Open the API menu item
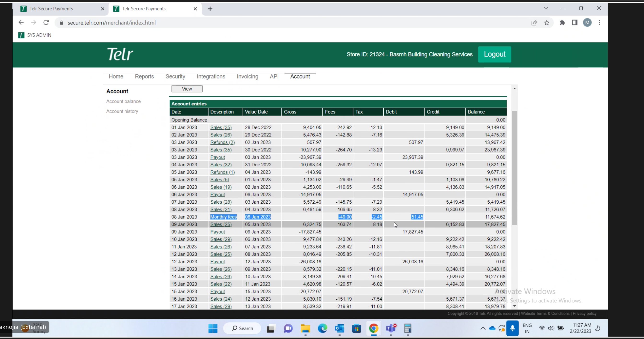This screenshot has height=339, width=644. click(274, 76)
